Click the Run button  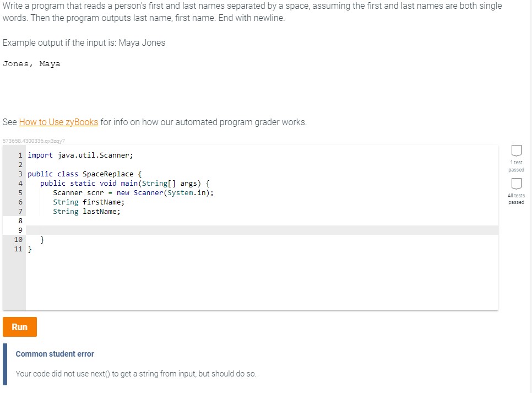19,326
